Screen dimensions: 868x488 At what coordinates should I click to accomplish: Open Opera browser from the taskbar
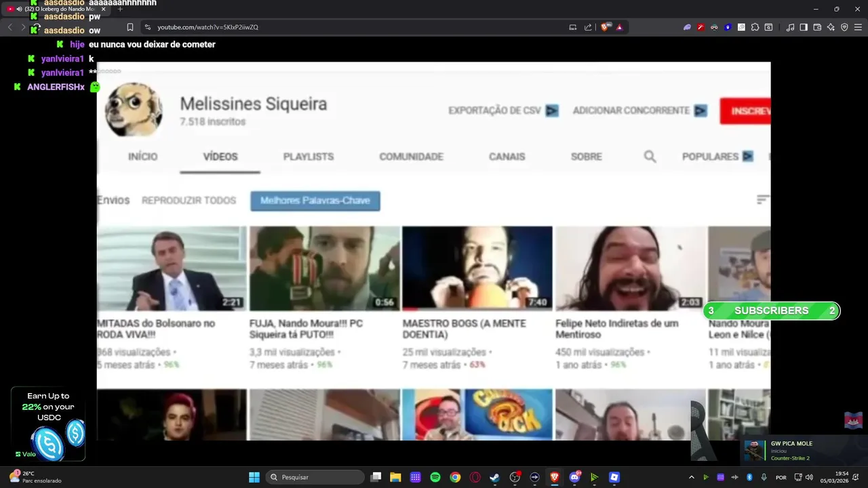pyautogui.click(x=475, y=477)
